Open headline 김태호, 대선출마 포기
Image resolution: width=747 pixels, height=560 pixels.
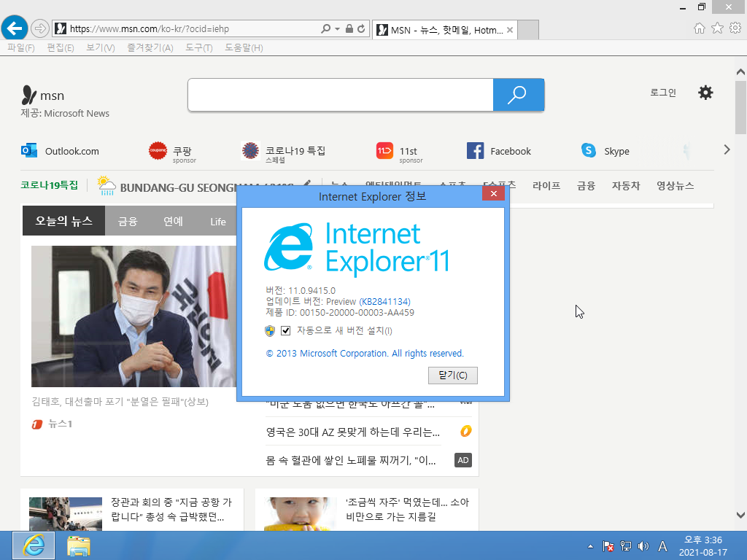pyautogui.click(x=120, y=402)
